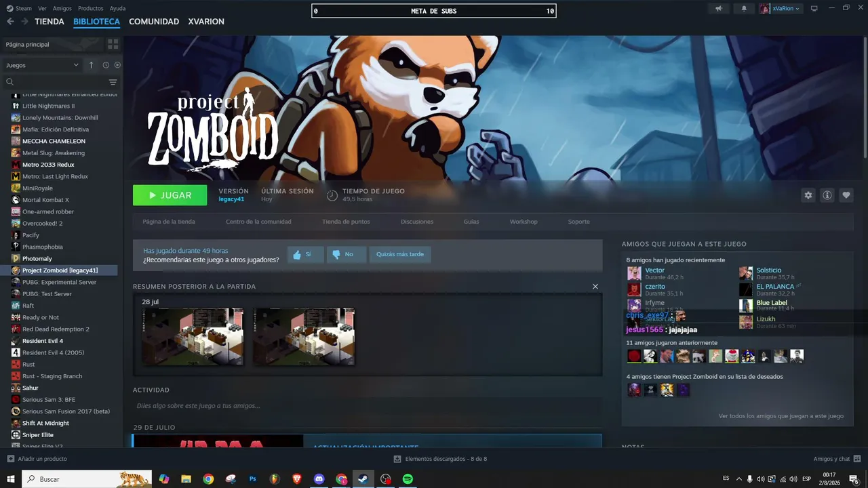
Task: Open the Windows notification center icon
Action: (854, 479)
